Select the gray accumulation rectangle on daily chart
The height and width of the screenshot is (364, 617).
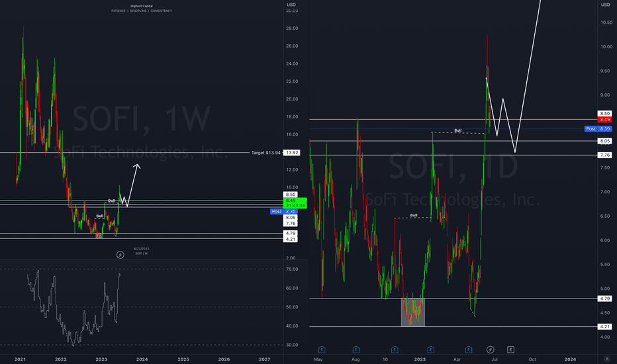(413, 312)
